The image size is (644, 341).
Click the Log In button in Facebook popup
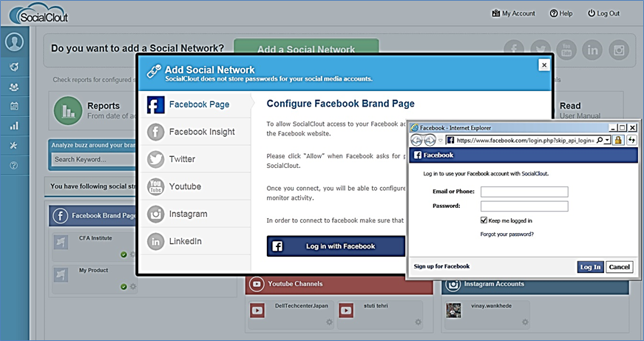[590, 267]
